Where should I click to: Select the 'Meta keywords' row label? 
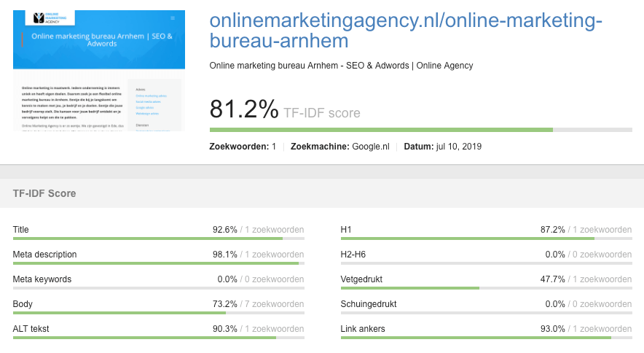tap(42, 279)
